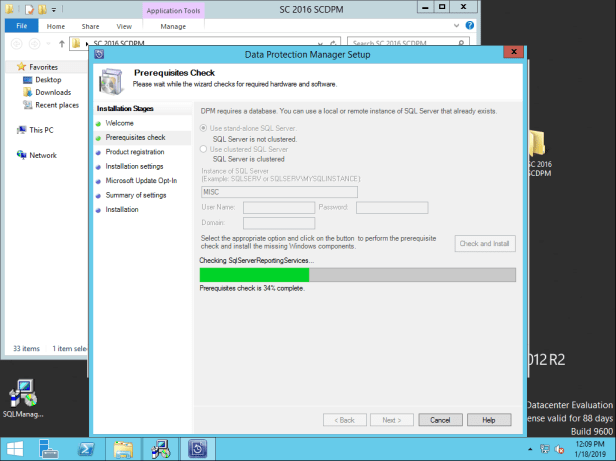This screenshot has width=616, height=461.
Task: Open the SQLManag... desktop shortcut
Action: click(22, 395)
